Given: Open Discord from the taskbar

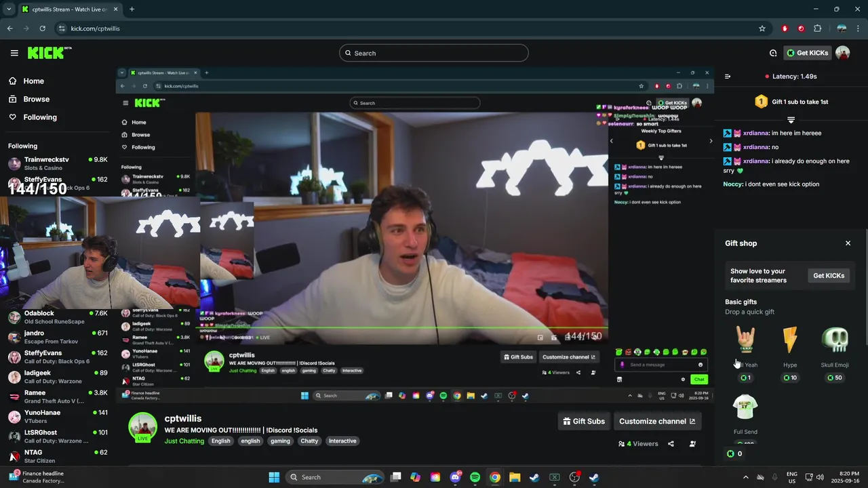Looking at the screenshot, I should pyautogui.click(x=455, y=477).
